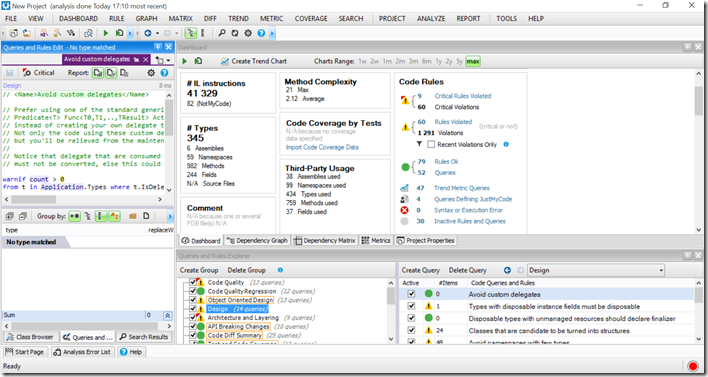Toggle Group by tree hierarchy icon
This screenshot has width=708, height=377.
pos(88,216)
